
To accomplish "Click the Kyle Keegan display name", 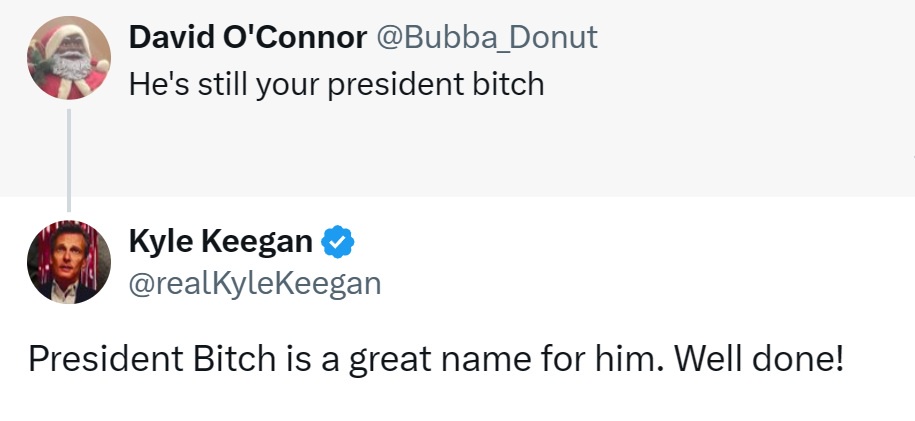I will coord(221,241).
